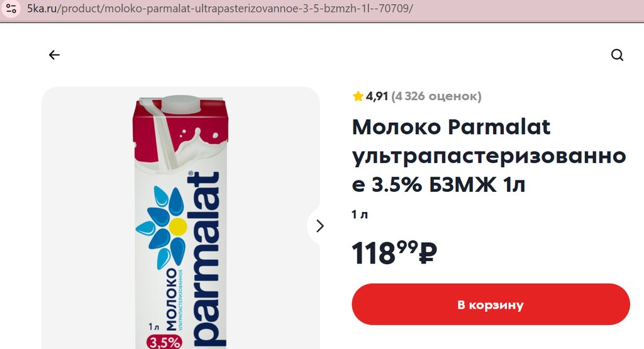644x349 pixels.
Task: Click the ruble currency symbol
Action: [428, 253]
